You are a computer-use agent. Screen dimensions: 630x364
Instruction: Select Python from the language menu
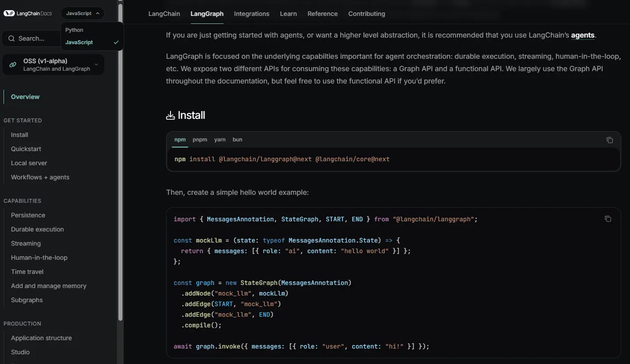pyautogui.click(x=74, y=30)
